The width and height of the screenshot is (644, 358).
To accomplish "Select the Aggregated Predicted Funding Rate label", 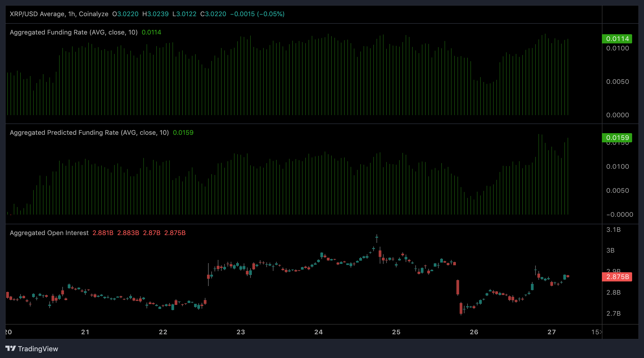I will pyautogui.click(x=89, y=133).
